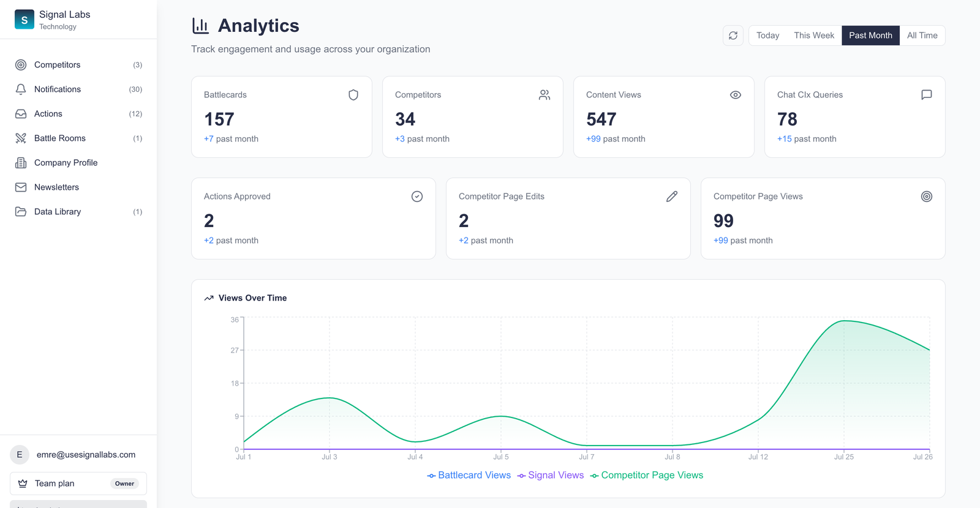This screenshot has width=980, height=508.
Task: Click the Competitor Page Views value 99
Action: point(723,221)
